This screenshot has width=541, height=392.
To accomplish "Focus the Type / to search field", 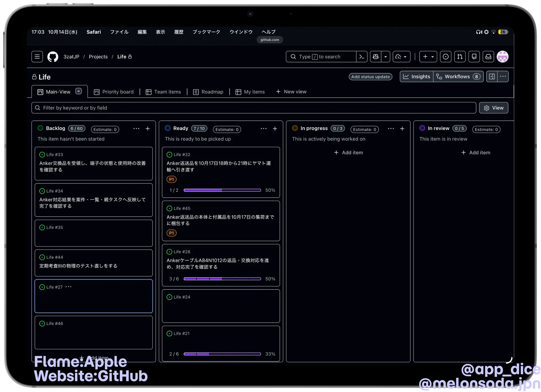I will pos(321,57).
